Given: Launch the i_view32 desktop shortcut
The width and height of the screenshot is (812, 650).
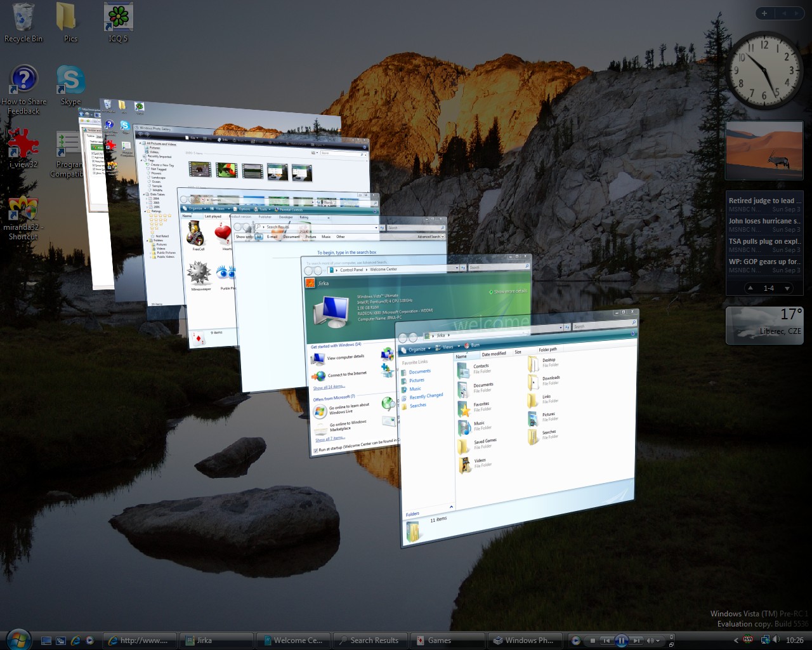Looking at the screenshot, I should point(23,147).
